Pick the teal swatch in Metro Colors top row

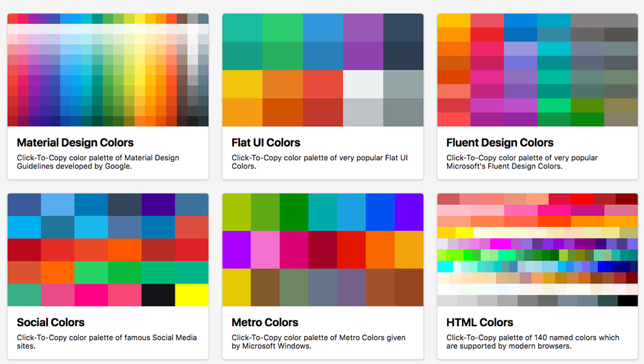pos(323,211)
